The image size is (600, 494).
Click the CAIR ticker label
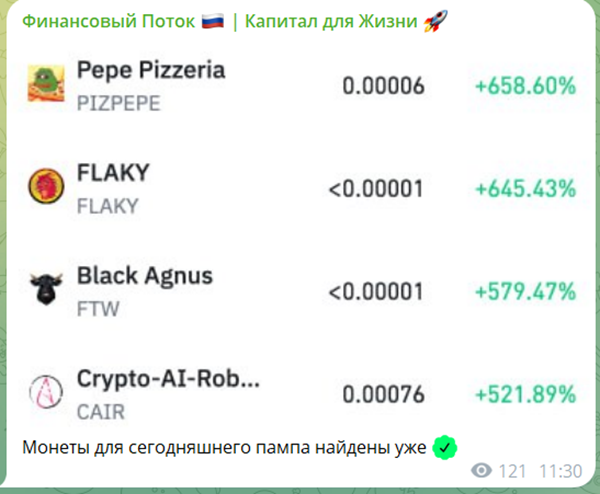click(x=100, y=410)
